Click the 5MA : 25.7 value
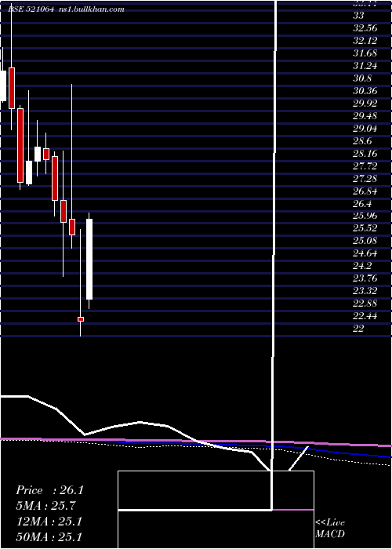Screen dimensions: 392x549 click(45, 506)
